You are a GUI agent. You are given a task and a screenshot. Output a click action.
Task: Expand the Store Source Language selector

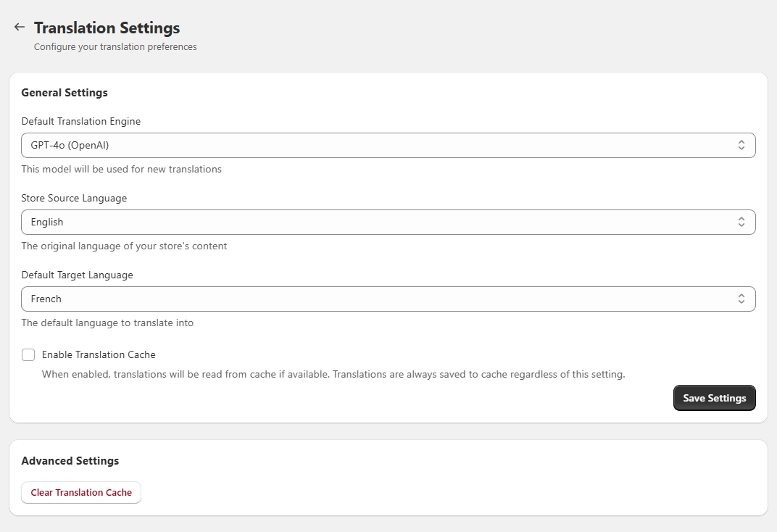(x=388, y=222)
